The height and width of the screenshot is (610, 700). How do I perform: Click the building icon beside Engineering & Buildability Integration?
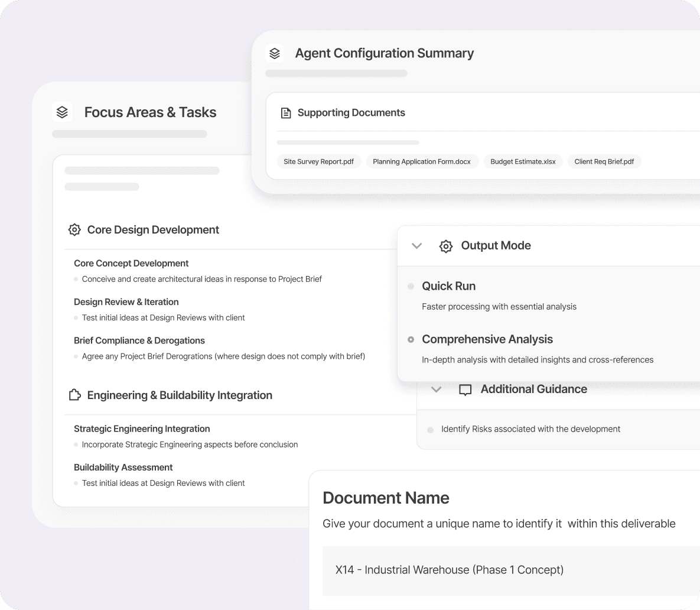pos(75,395)
